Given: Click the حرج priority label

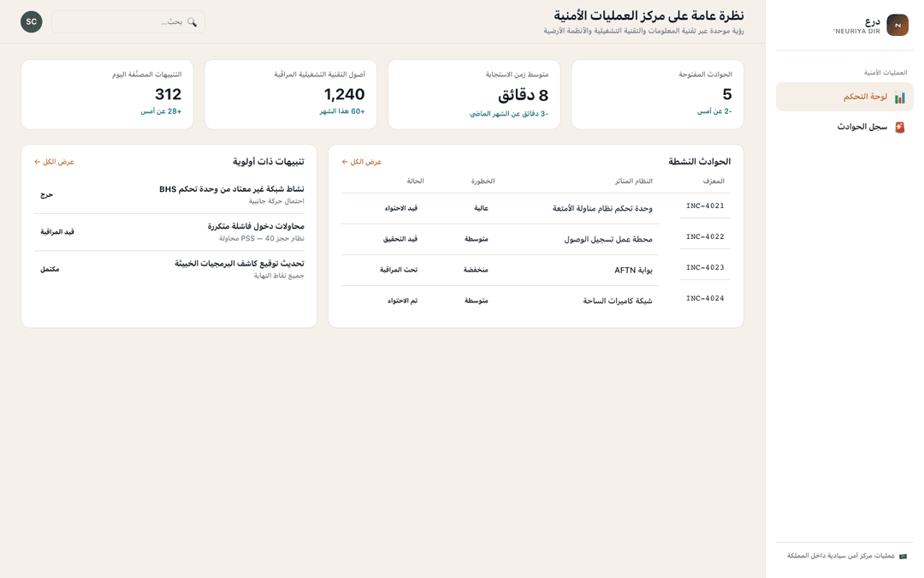Looking at the screenshot, I should 46,194.
